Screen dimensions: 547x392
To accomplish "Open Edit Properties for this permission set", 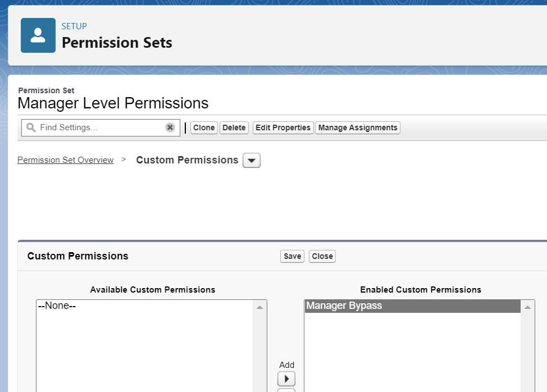I will tap(282, 127).
